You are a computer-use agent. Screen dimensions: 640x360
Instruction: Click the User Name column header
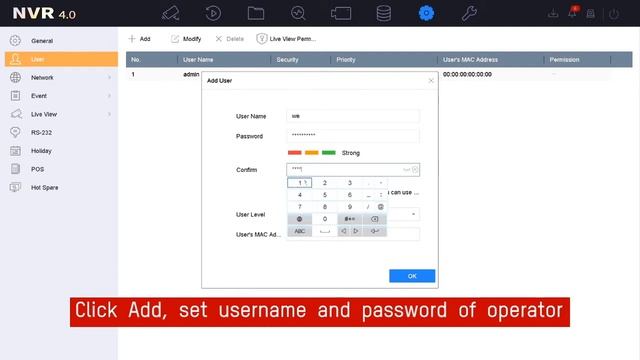[224, 60]
